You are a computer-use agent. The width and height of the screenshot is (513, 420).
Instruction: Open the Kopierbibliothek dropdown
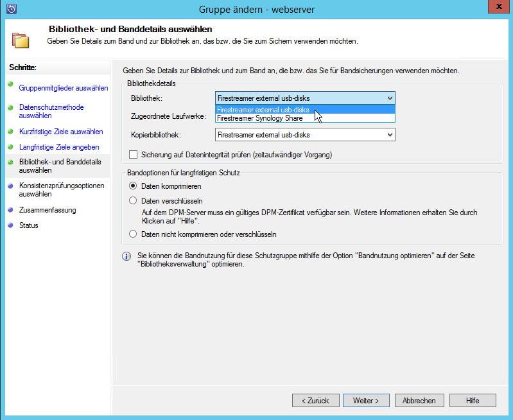point(389,135)
